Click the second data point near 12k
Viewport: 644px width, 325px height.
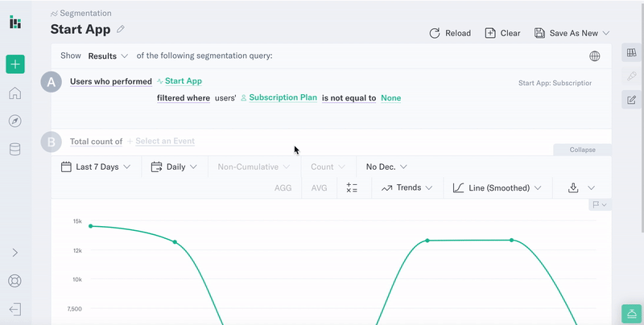coord(175,242)
